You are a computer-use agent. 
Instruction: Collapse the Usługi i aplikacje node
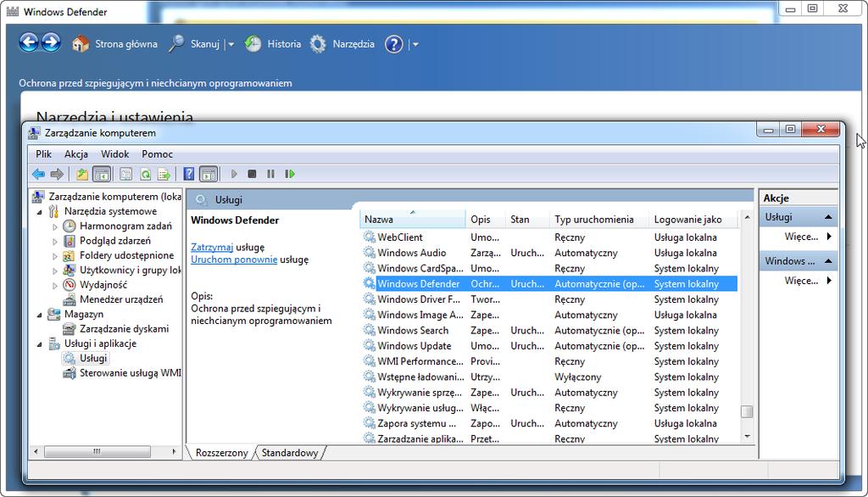pos(39,344)
